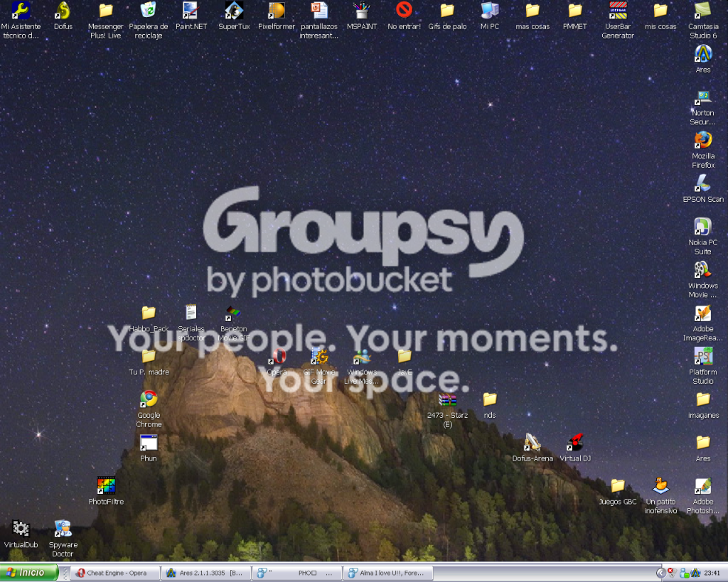Open the Juegos GBC folder
This screenshot has width=728, height=582.
(618, 492)
